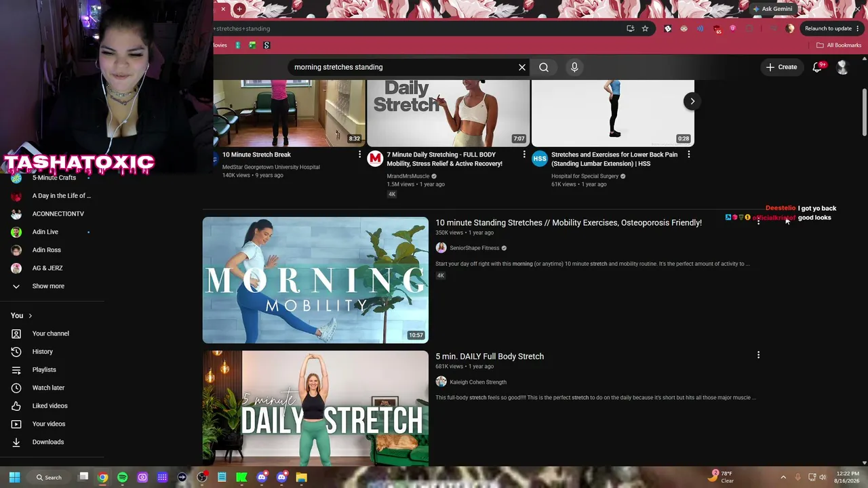
Task: Click the blue sound-wave extension icon
Action: [701, 28]
